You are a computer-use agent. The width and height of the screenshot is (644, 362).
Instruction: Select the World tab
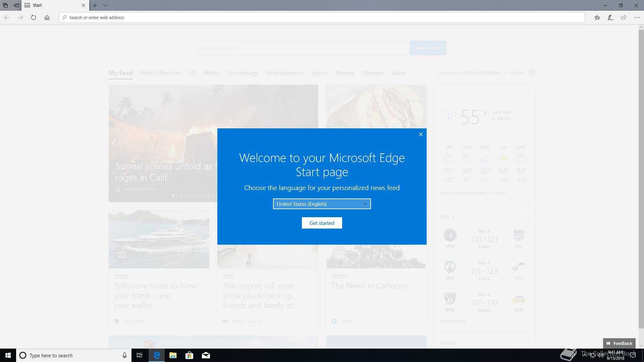(212, 73)
